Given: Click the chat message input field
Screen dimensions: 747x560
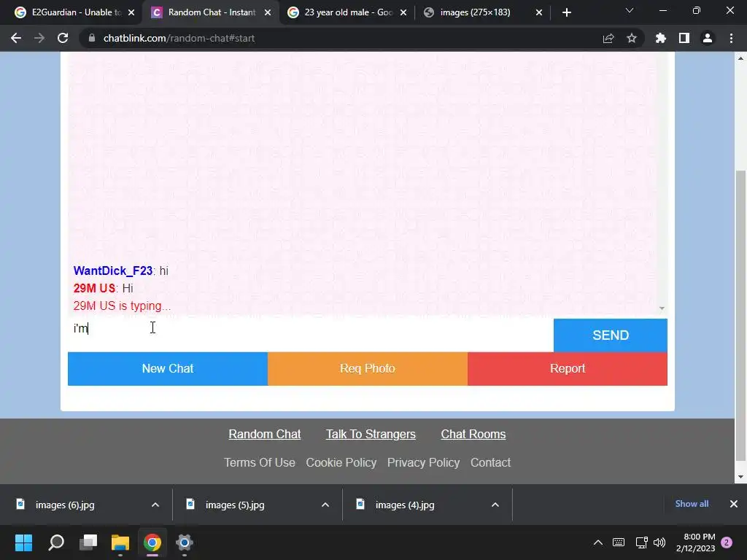Looking at the screenshot, I should point(311,335).
